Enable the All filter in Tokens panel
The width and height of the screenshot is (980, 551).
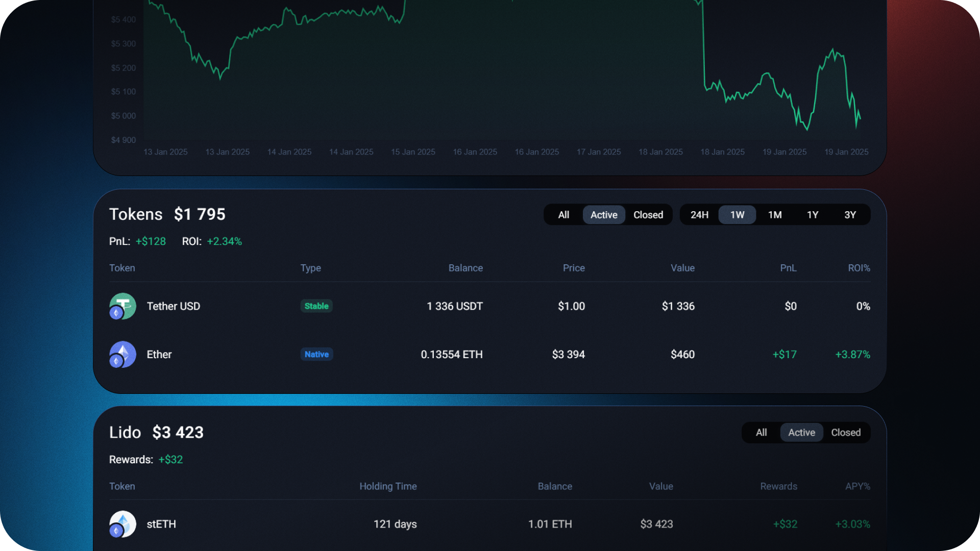click(563, 214)
